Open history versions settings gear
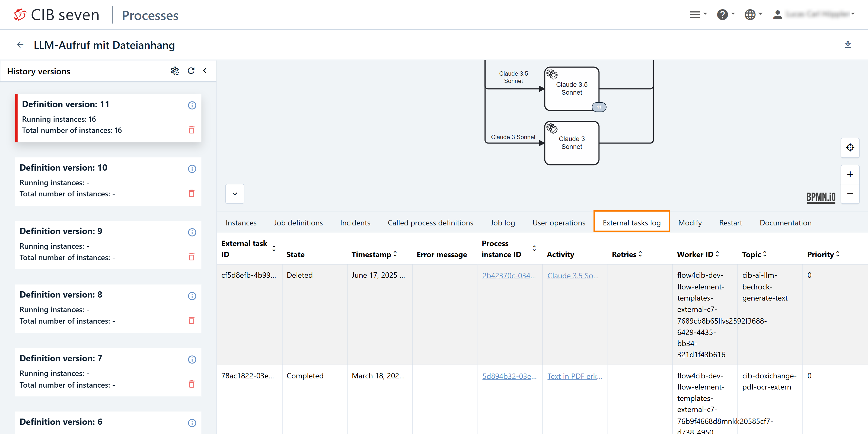This screenshot has height=434, width=868. pyautogui.click(x=174, y=71)
